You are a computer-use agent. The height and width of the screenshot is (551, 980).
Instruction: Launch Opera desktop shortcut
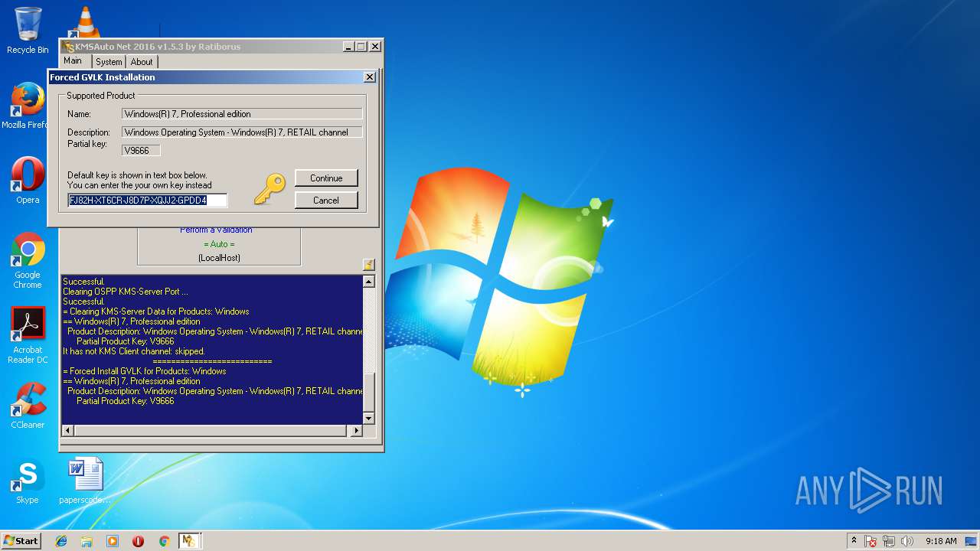[x=28, y=181]
